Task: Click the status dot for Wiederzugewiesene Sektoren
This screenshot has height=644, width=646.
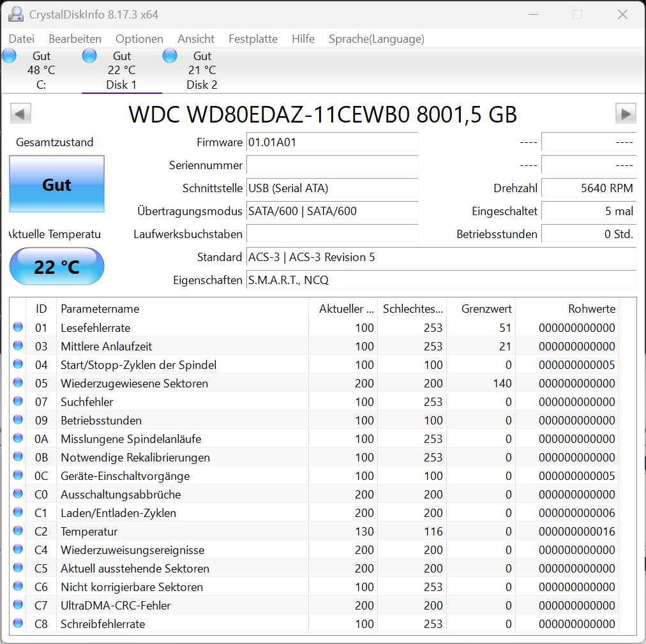Action: pyautogui.click(x=18, y=383)
